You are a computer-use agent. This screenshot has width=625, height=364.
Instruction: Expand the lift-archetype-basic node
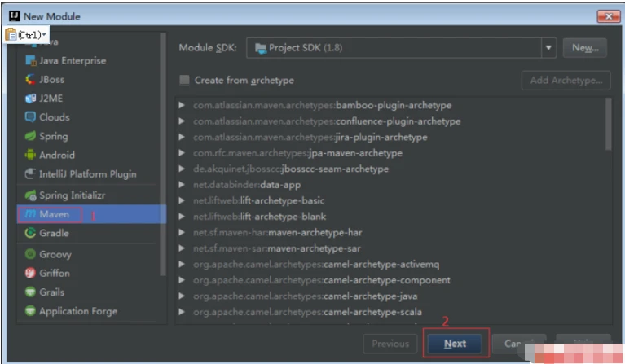pyautogui.click(x=183, y=201)
